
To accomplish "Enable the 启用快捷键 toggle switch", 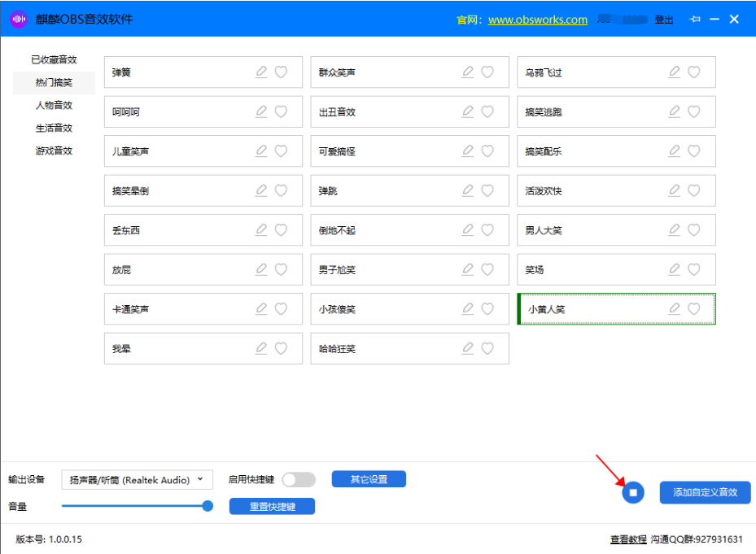I will tap(298, 480).
